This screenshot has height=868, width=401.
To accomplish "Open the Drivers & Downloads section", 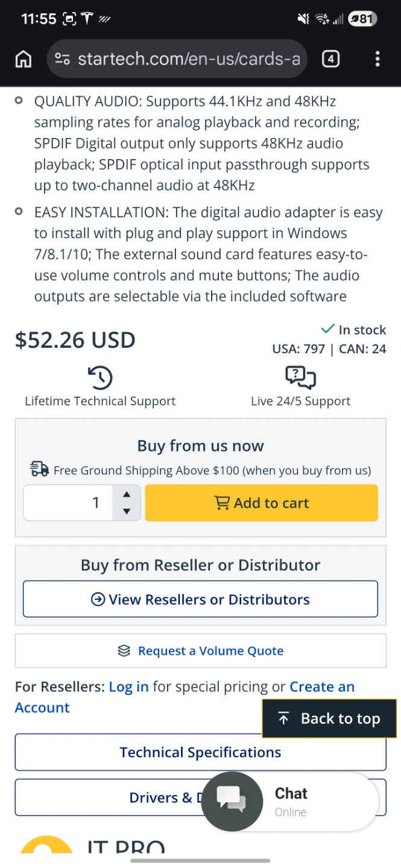I will click(x=109, y=797).
